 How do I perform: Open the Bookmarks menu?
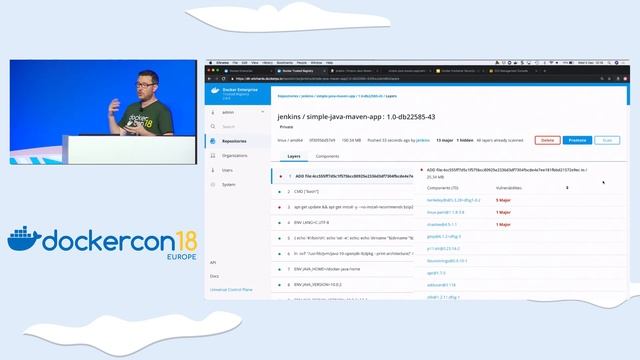(x=285, y=63)
